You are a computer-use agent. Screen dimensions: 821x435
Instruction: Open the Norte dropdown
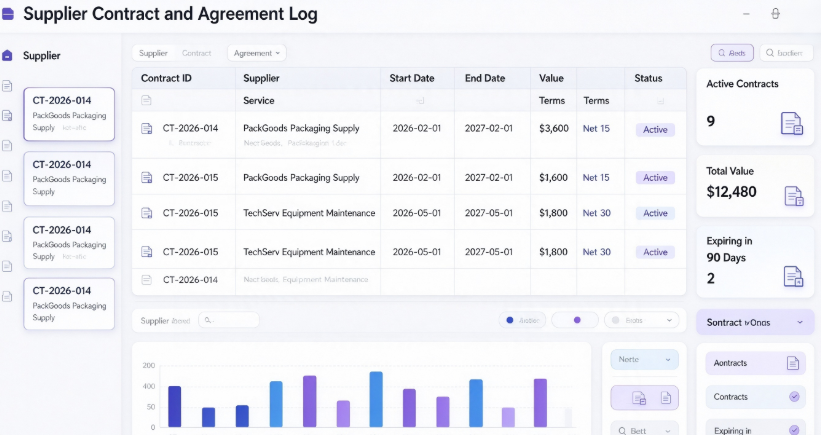point(645,360)
